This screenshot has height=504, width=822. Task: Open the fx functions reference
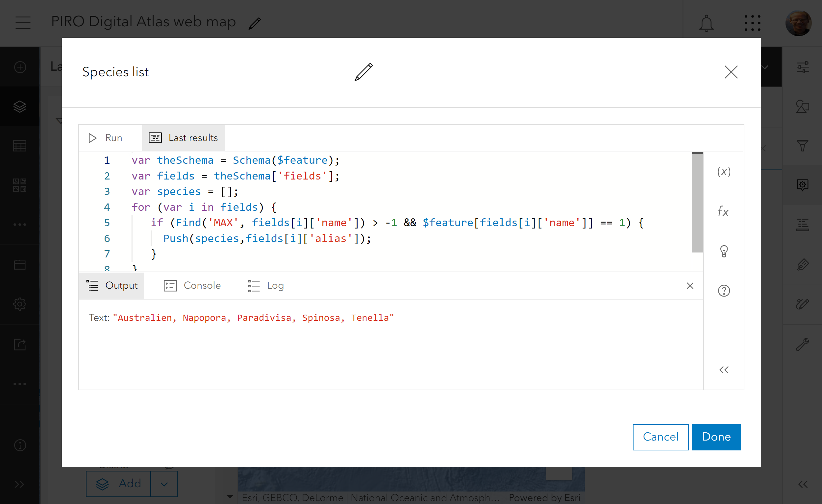[723, 211]
